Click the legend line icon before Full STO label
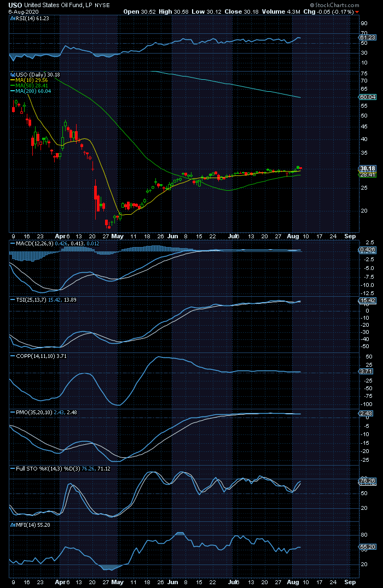 click(x=13, y=469)
